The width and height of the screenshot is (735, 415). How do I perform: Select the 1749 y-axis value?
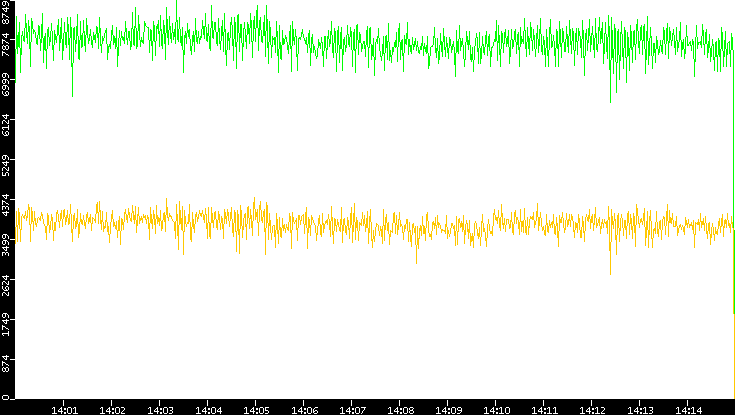(x=6, y=325)
